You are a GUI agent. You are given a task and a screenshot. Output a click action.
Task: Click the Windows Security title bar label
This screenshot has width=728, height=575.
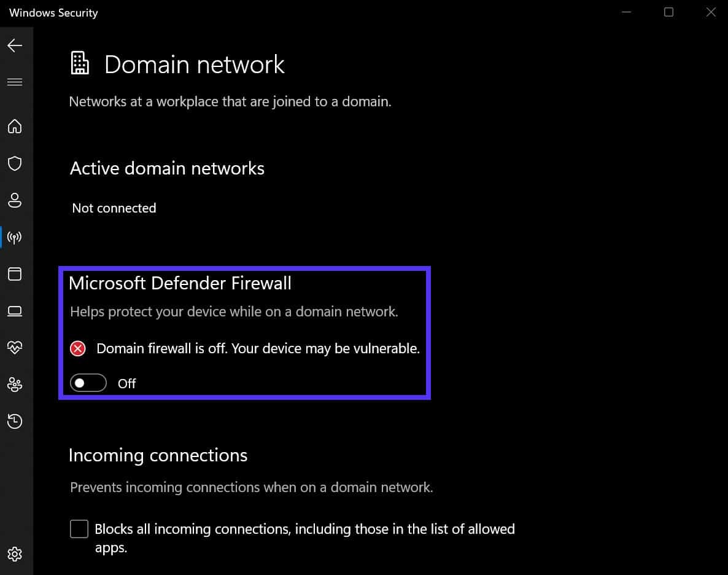tap(52, 12)
